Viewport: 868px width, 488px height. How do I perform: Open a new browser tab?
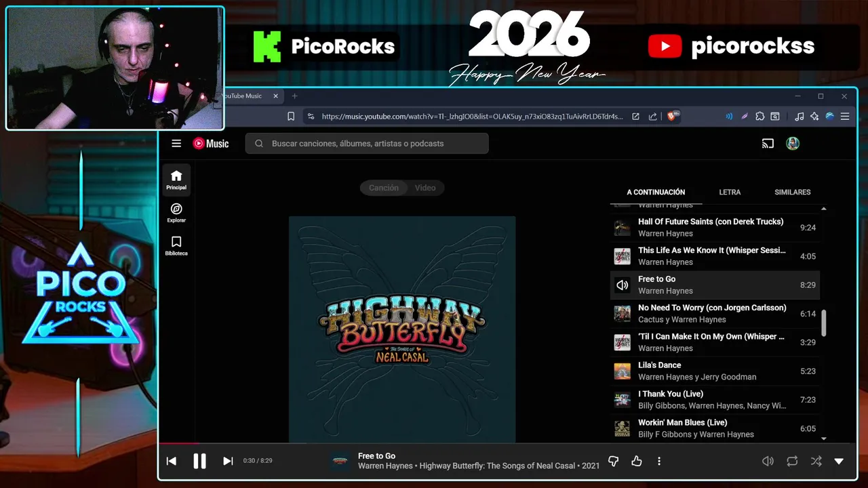pos(294,96)
